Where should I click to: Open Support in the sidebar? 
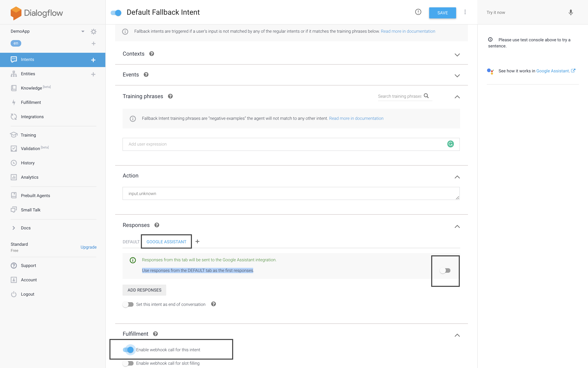[x=28, y=266]
